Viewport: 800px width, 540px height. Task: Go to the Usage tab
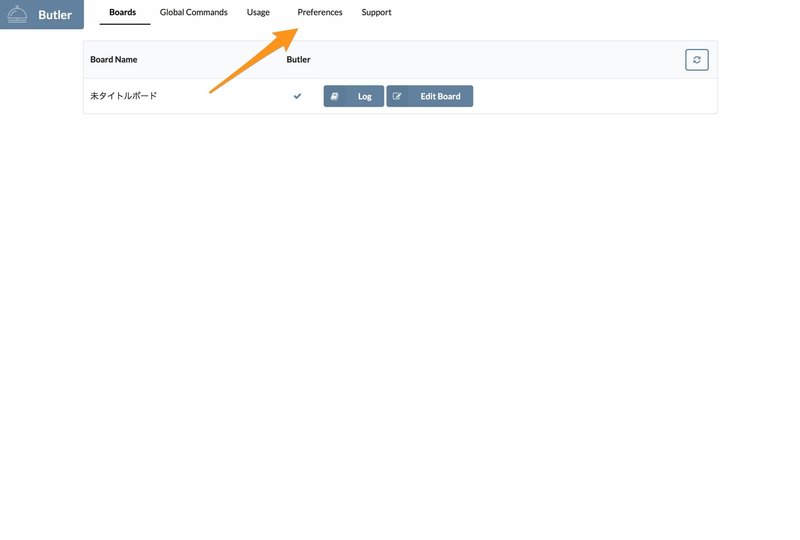point(258,12)
